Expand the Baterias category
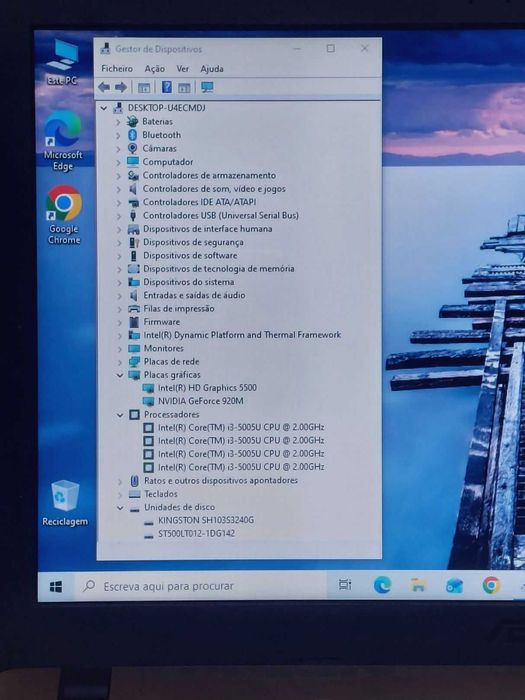525x700 pixels. coord(118,122)
